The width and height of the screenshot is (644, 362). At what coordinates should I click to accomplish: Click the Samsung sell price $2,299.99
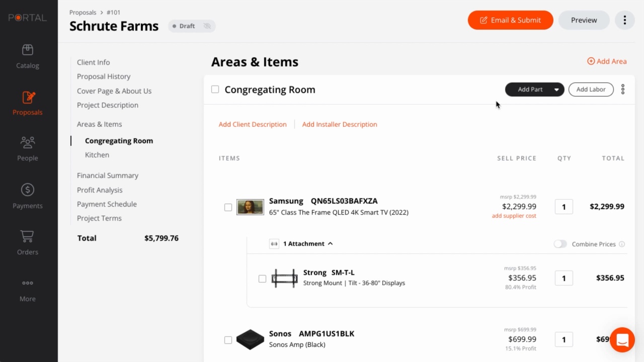[519, 207]
